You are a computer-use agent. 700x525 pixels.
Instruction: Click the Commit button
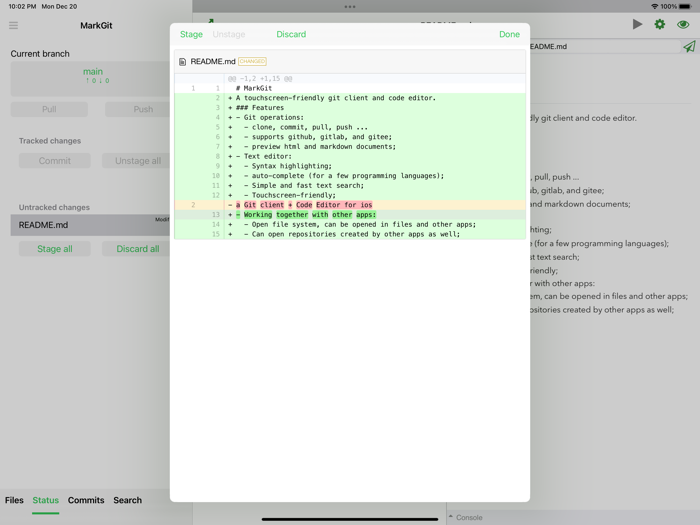[x=54, y=161]
